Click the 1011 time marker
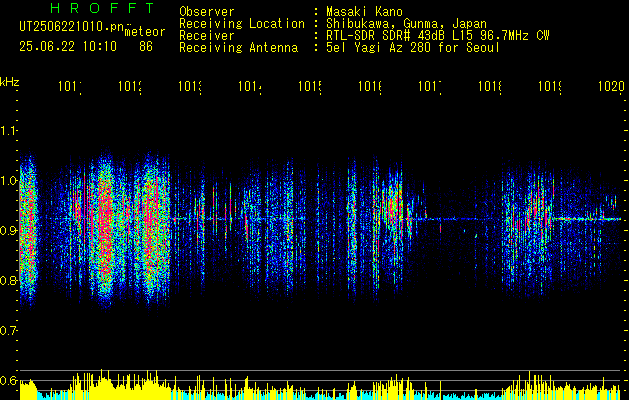This screenshot has height=400, width=629. tap(70, 86)
